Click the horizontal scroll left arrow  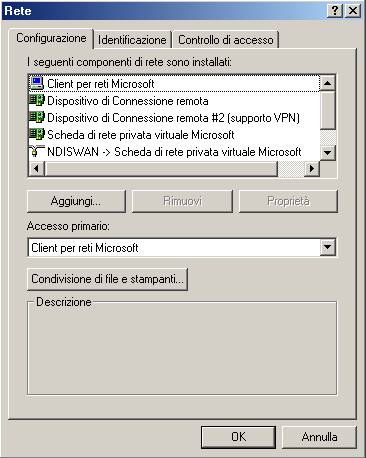click(x=37, y=168)
